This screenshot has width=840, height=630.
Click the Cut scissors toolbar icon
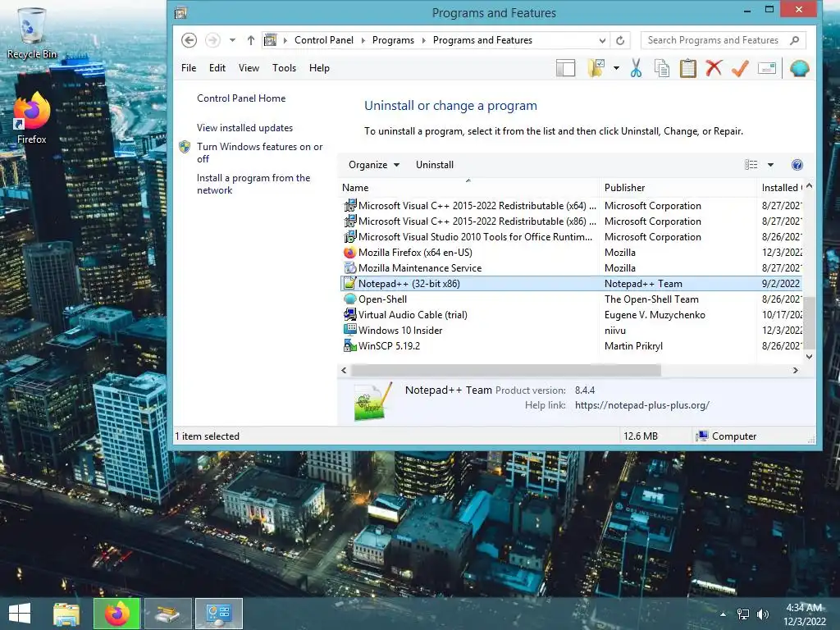click(x=636, y=69)
